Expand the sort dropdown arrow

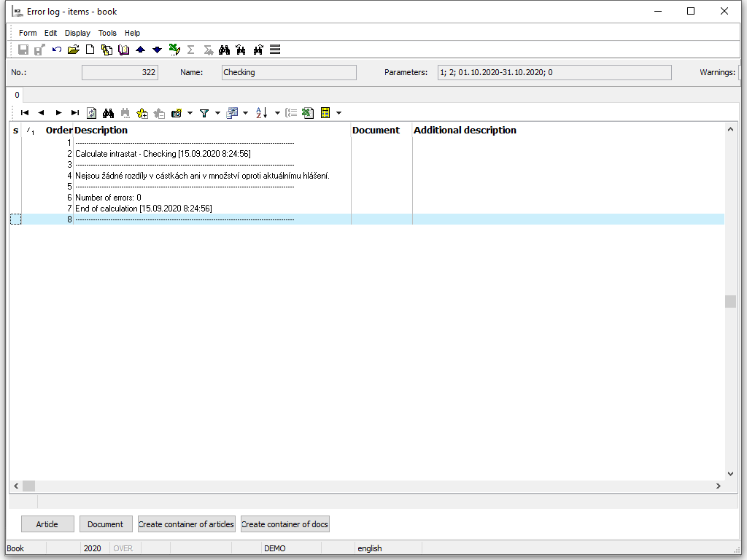coord(277,113)
